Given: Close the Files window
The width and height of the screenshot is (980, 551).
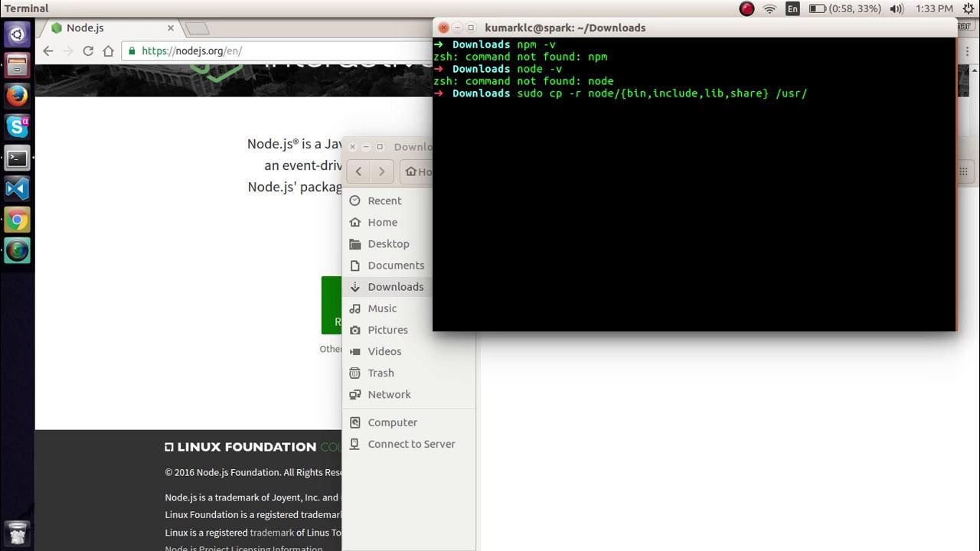Looking at the screenshot, I should [353, 147].
